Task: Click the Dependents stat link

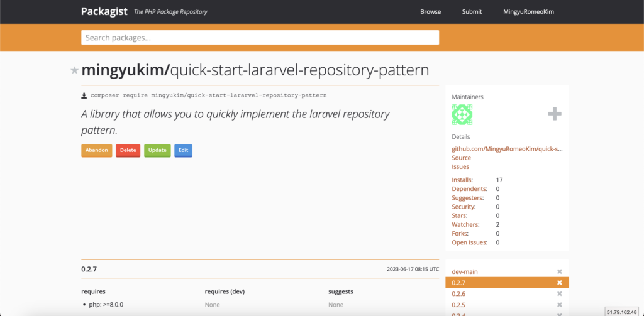Action: pyautogui.click(x=469, y=188)
